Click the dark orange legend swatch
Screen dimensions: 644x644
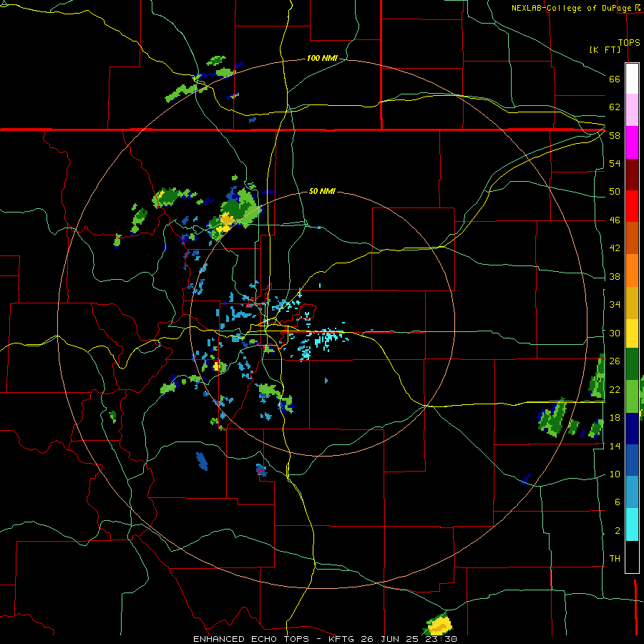[632, 238]
